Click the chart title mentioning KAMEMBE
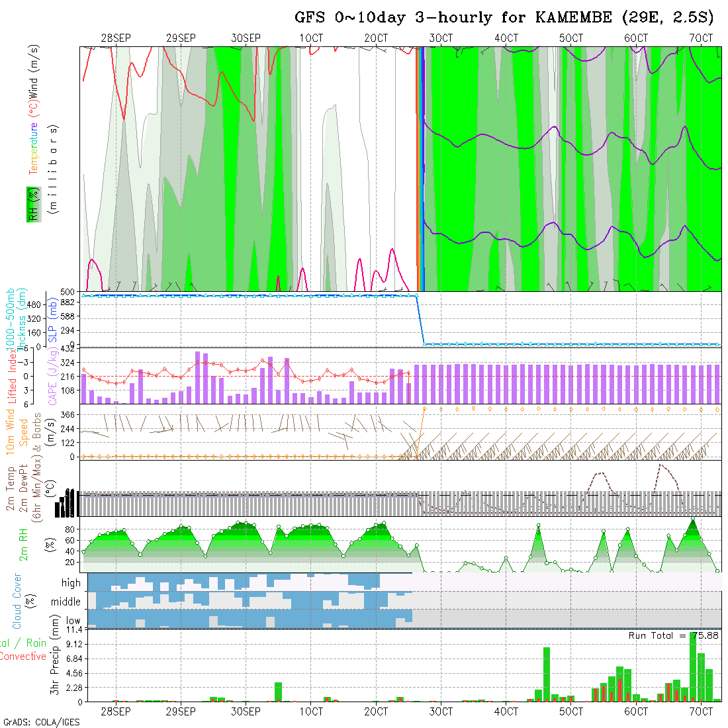Screen dimensions: 728x728 click(x=504, y=18)
